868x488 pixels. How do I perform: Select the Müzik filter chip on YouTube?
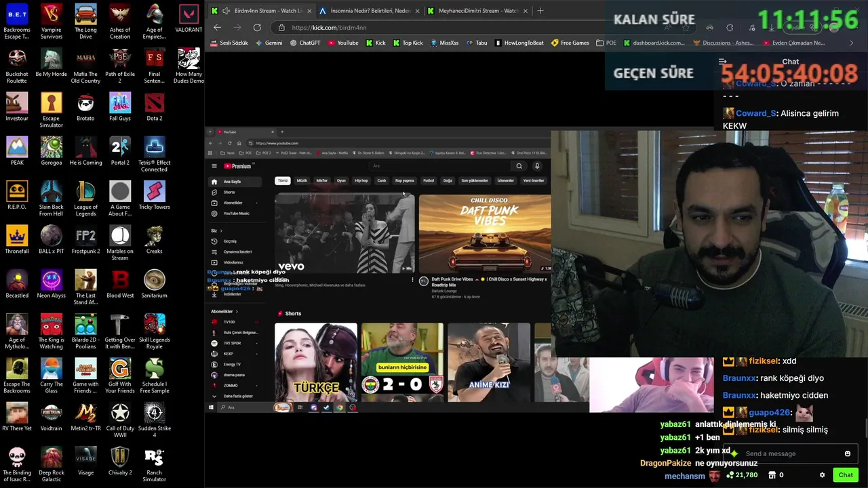pos(302,181)
